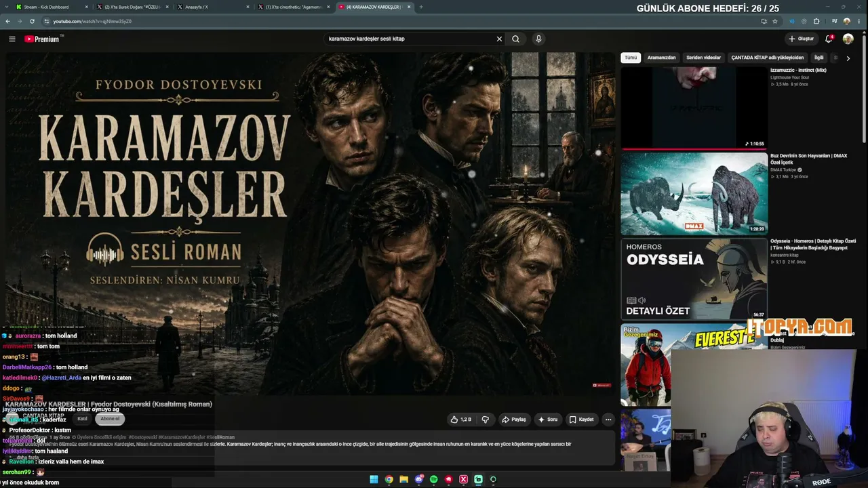Open the Lighthouse Your Soul channel name
The height and width of the screenshot is (488, 868).
[x=790, y=77]
